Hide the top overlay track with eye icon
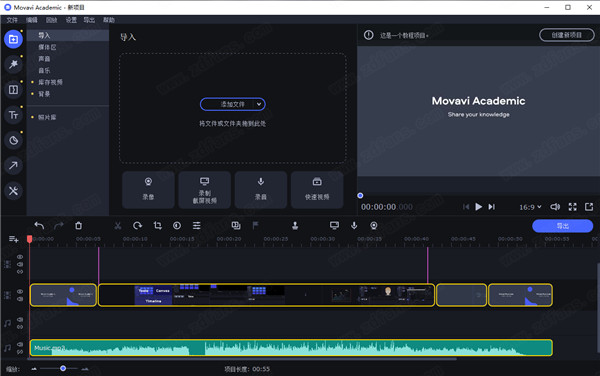This screenshot has height=376, width=600. pyautogui.click(x=20, y=257)
